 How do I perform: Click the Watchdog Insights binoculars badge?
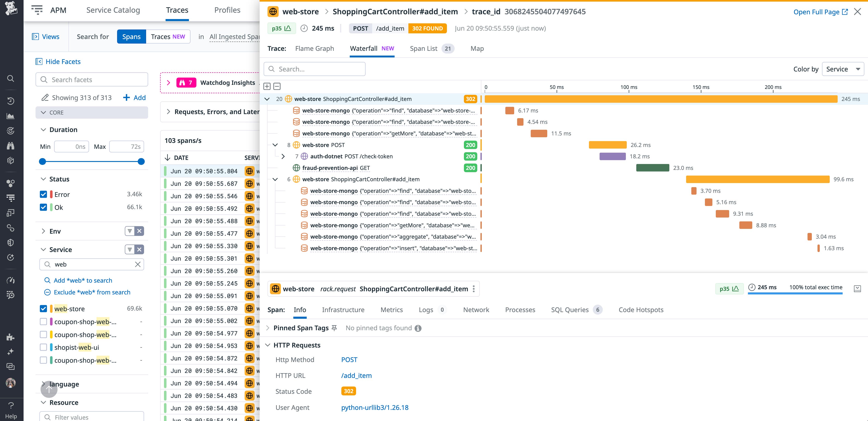point(186,83)
